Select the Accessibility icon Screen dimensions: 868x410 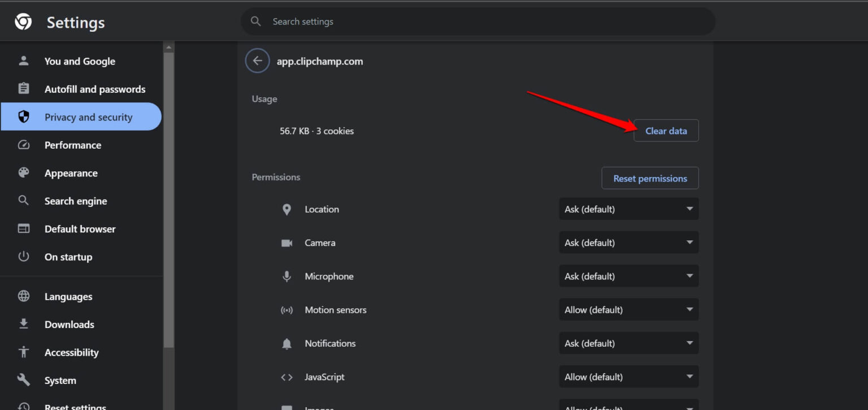pyautogui.click(x=23, y=352)
